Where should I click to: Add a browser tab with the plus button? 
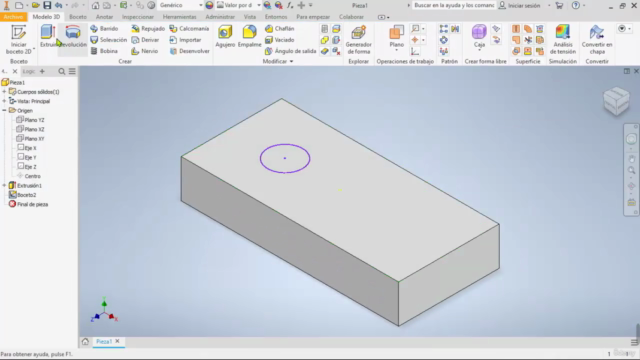[x=42, y=71]
